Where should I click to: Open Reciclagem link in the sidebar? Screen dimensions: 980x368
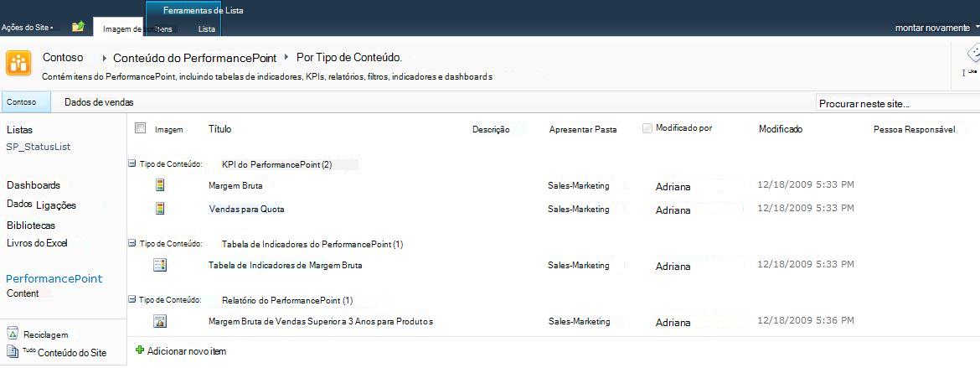45,334
